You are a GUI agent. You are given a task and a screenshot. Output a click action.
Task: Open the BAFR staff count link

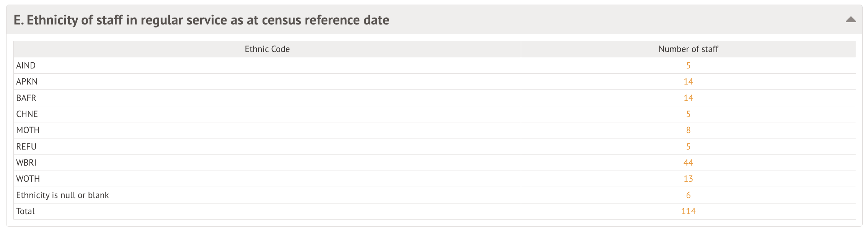tap(688, 98)
